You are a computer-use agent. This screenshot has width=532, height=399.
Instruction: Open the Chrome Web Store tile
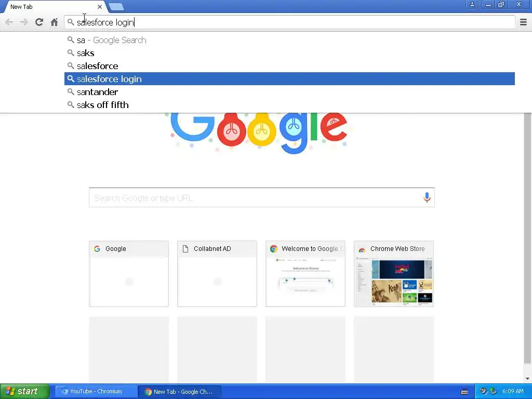pyautogui.click(x=394, y=274)
